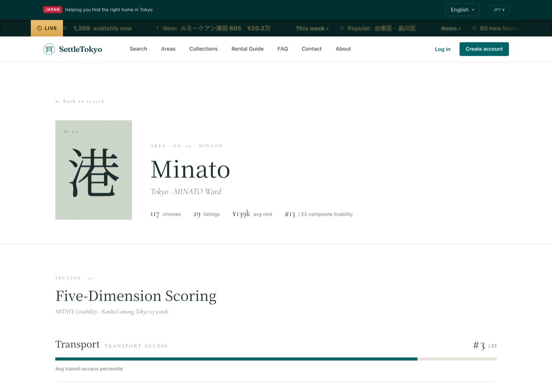Click the Log in link
Screen dimensions: 552x392
pyautogui.click(x=443, y=49)
